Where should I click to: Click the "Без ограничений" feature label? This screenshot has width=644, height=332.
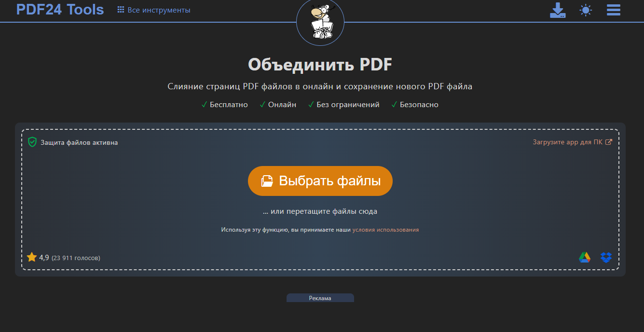(348, 104)
